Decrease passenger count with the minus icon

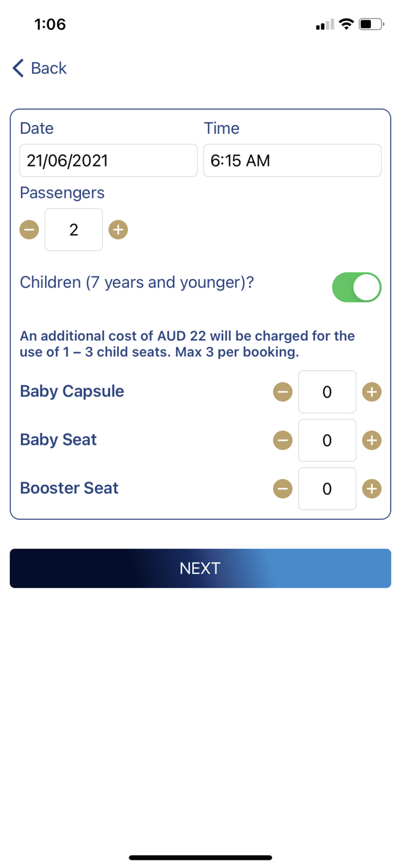29,229
